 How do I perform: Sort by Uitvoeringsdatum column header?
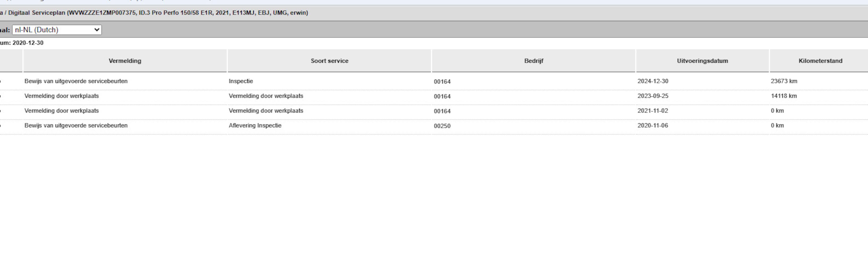point(702,61)
